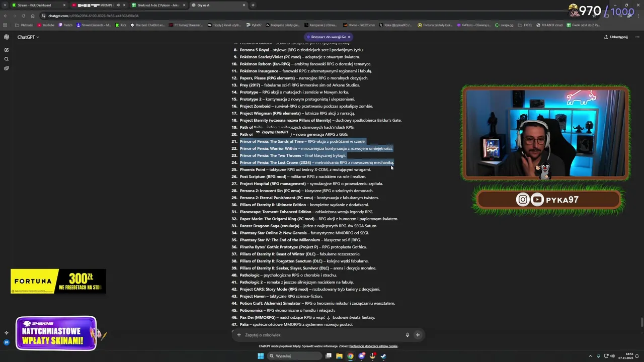Mute the audio on MIXTAPE tab
Image resolution: width=644 pixels, height=362 pixels.
click(x=118, y=5)
